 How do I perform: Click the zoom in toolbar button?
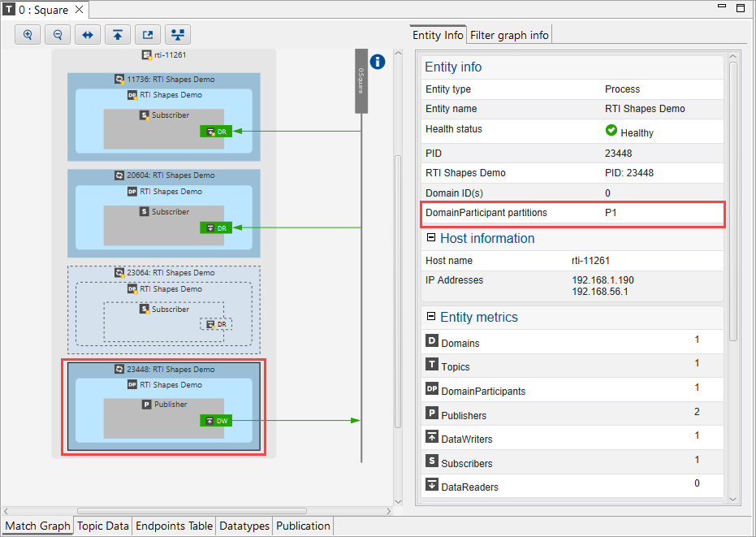(28, 35)
